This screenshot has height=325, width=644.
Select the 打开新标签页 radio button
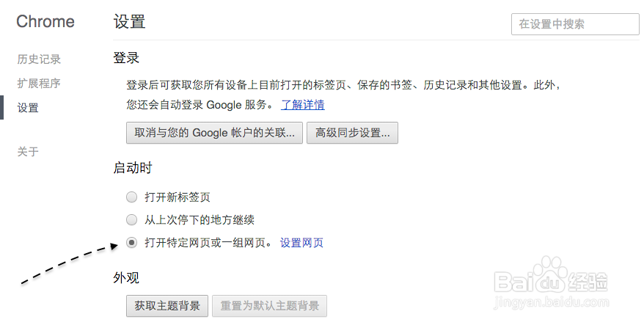click(131, 197)
